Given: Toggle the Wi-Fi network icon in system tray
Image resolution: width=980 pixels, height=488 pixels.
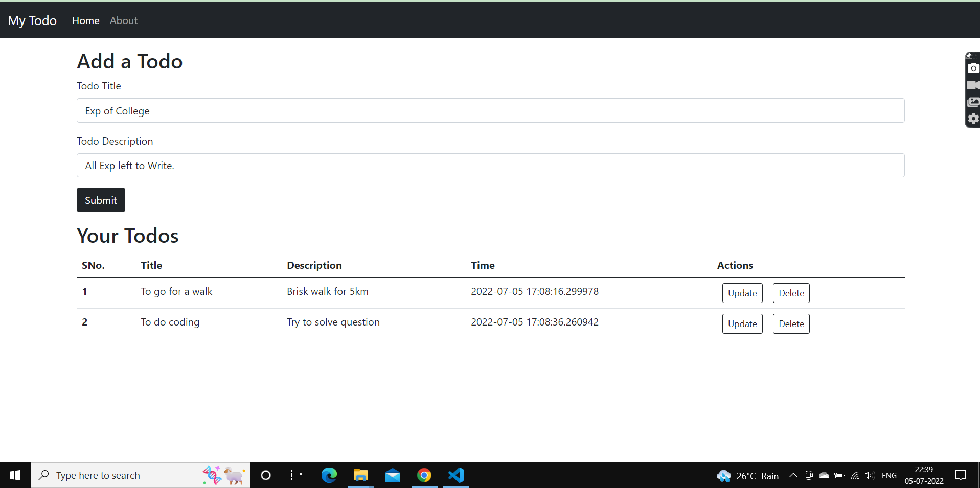Looking at the screenshot, I should tap(855, 475).
